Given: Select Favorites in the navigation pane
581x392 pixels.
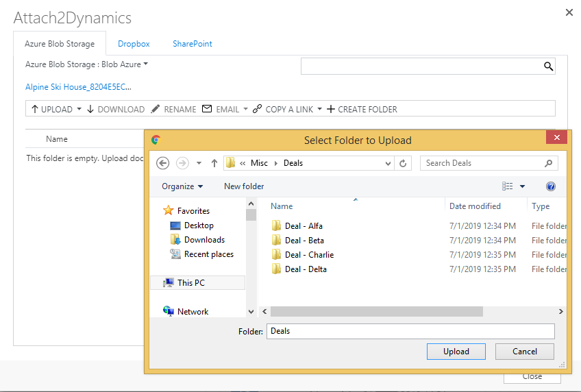Looking at the screenshot, I should [186, 211].
